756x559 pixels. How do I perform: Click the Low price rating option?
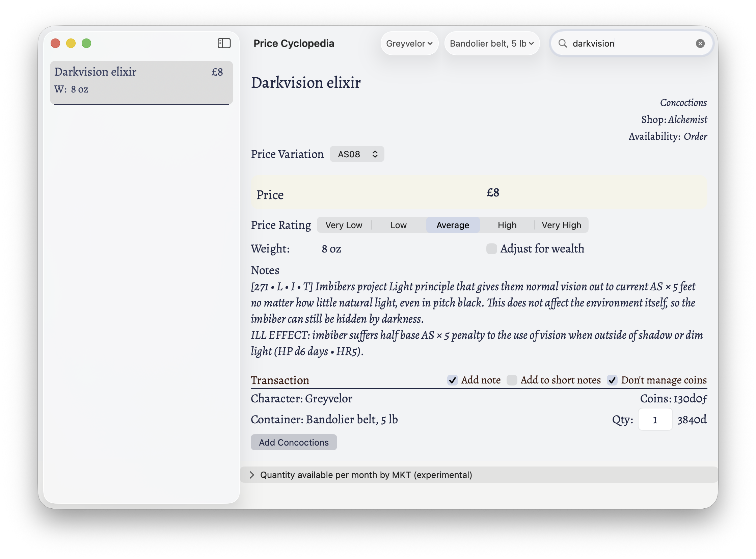pyautogui.click(x=398, y=225)
